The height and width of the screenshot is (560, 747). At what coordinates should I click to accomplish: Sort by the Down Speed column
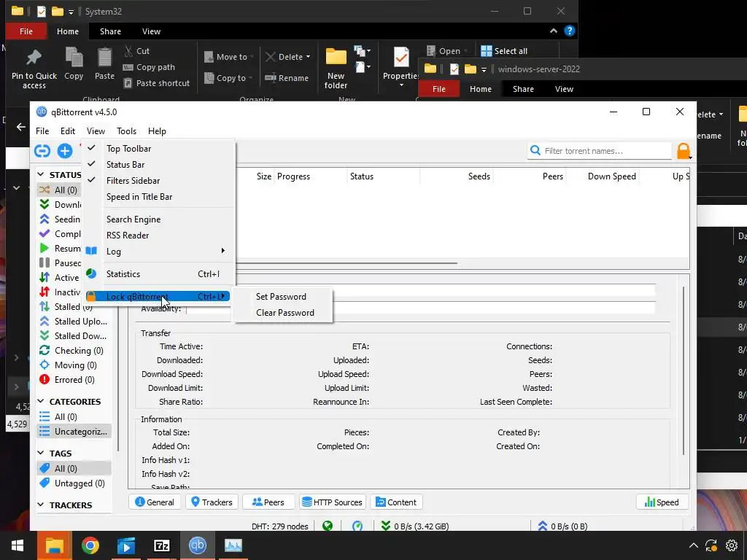click(x=612, y=176)
